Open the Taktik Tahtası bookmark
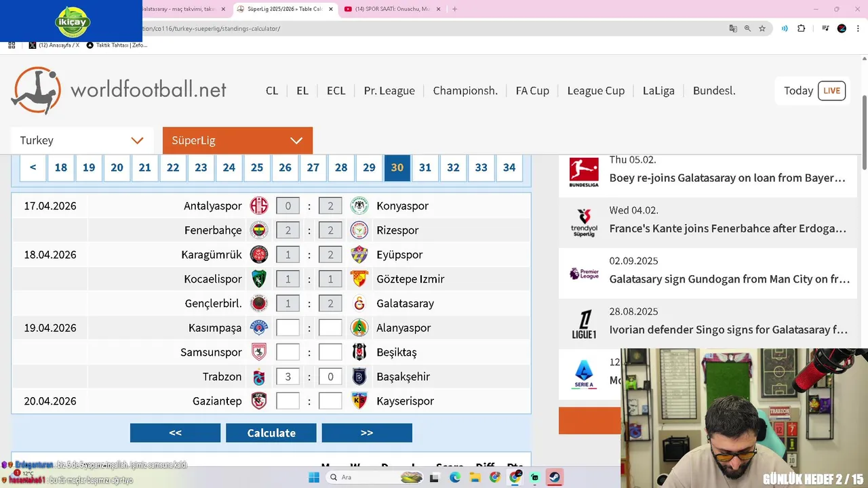The height and width of the screenshot is (488, 868). pos(117,45)
